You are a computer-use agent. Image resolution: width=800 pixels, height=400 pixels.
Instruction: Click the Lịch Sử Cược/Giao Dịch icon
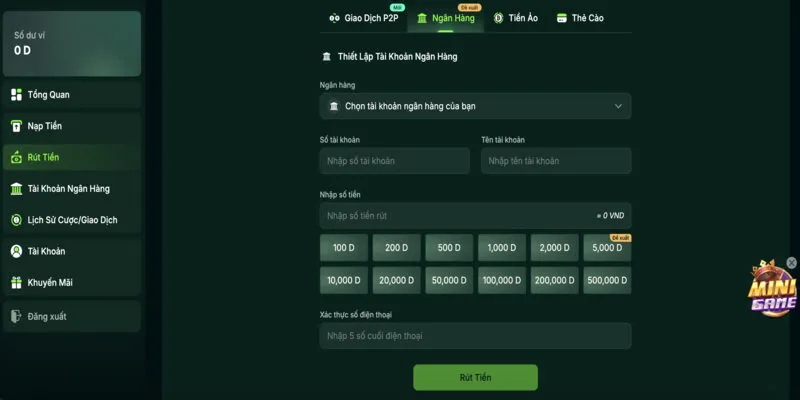[16, 220]
